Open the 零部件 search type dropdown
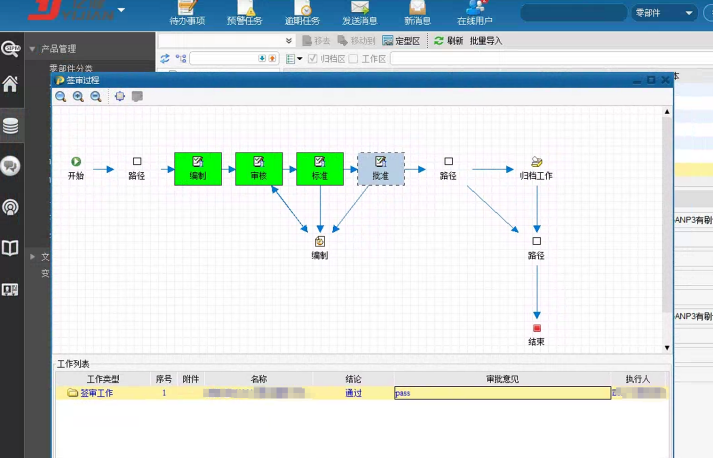Image resolution: width=713 pixels, height=458 pixels. point(664,13)
